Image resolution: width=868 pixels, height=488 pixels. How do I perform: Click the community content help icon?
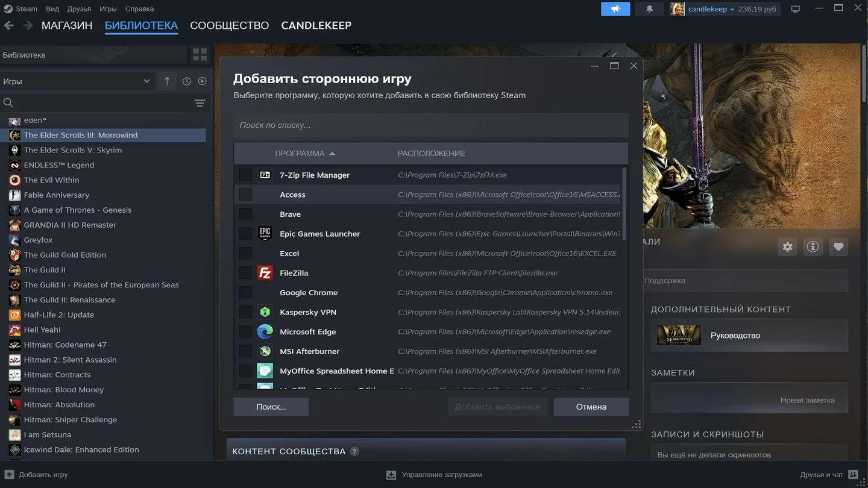(354, 451)
